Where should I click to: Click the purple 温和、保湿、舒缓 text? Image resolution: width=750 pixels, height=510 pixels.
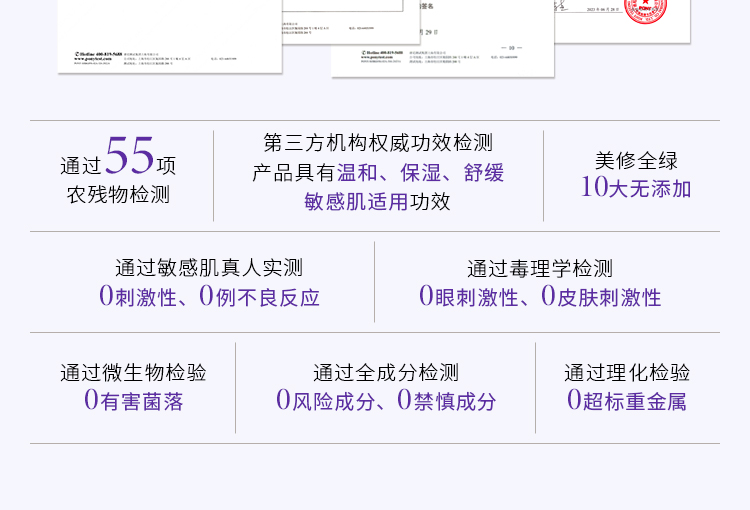pos(420,172)
